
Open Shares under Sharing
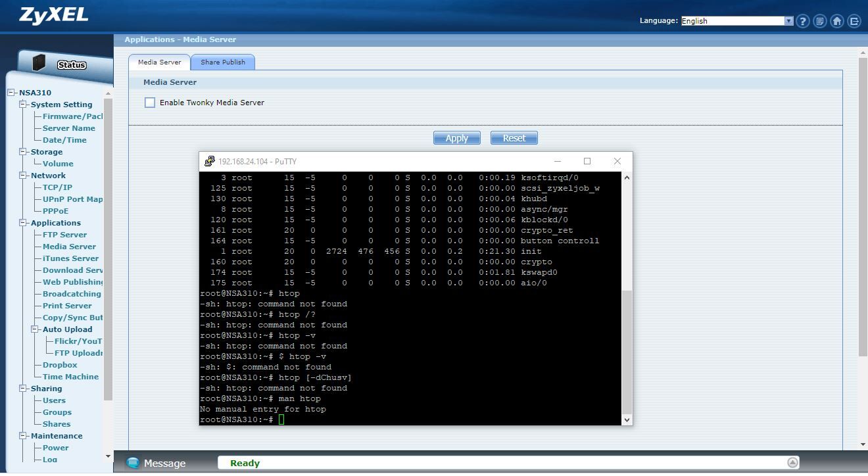pyautogui.click(x=57, y=424)
